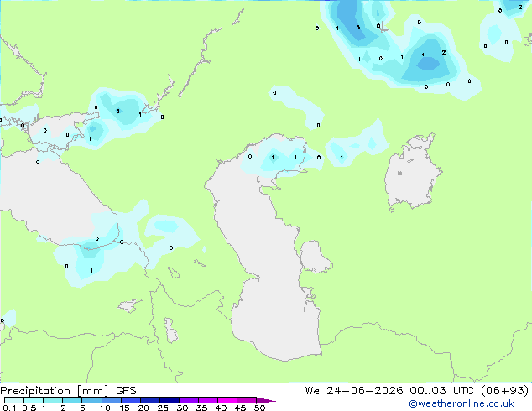Screen dimensions: 532x411
Task: Click the 20–25 mm dark blue swatch
Action: pyautogui.click(x=150, y=400)
